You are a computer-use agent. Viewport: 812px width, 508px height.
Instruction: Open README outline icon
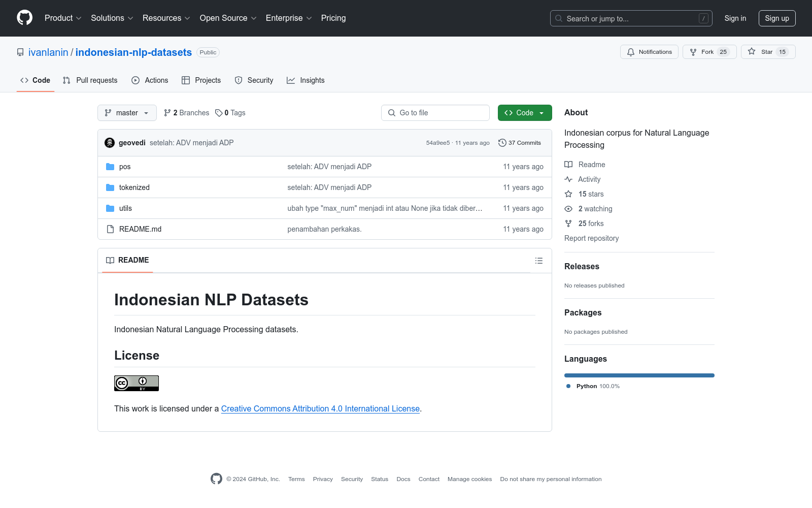(539, 261)
